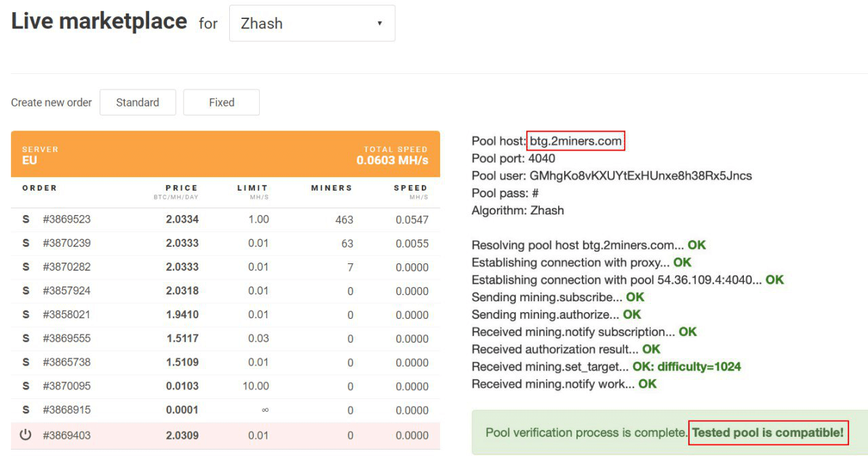Click the btg.2miners.com pool host
The height and width of the screenshot is (460, 868).
[x=575, y=141]
